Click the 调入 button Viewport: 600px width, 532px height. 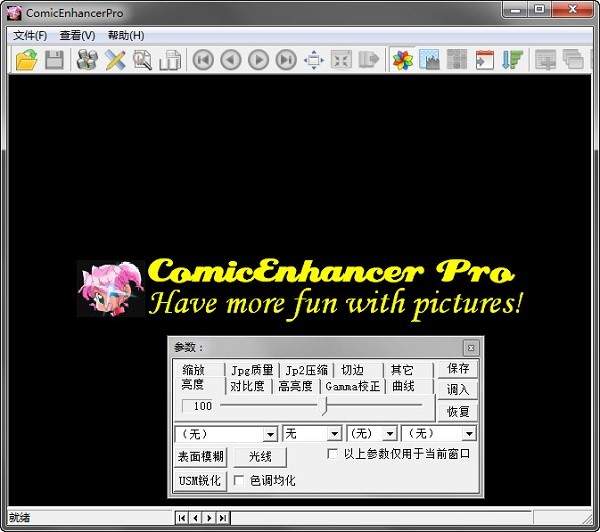click(x=458, y=390)
